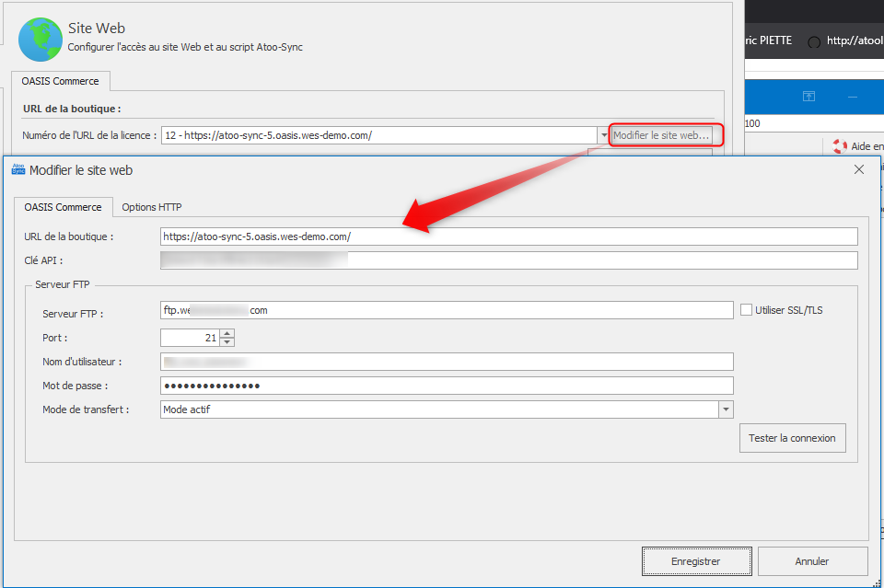This screenshot has width=884, height=588.
Task: Open the Mode de transfert dropdown arrow
Action: tap(726, 409)
